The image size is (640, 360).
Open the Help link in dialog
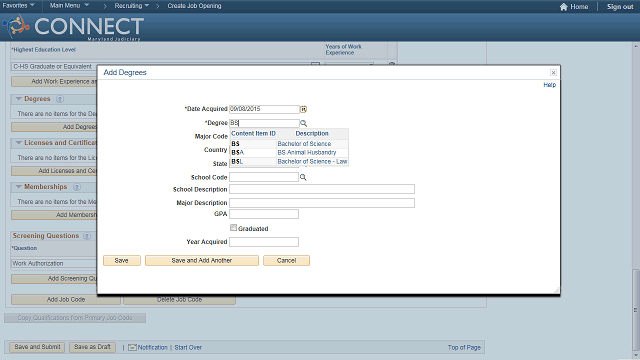point(549,84)
